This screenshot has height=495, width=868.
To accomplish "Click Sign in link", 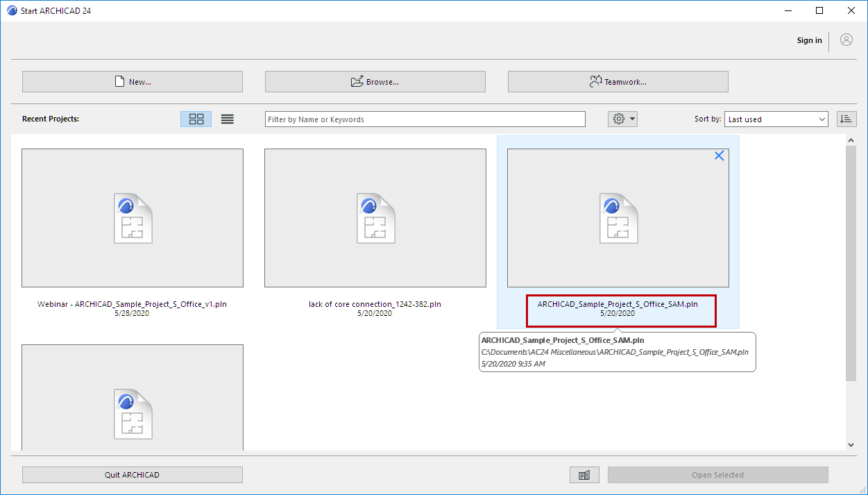I will click(809, 40).
